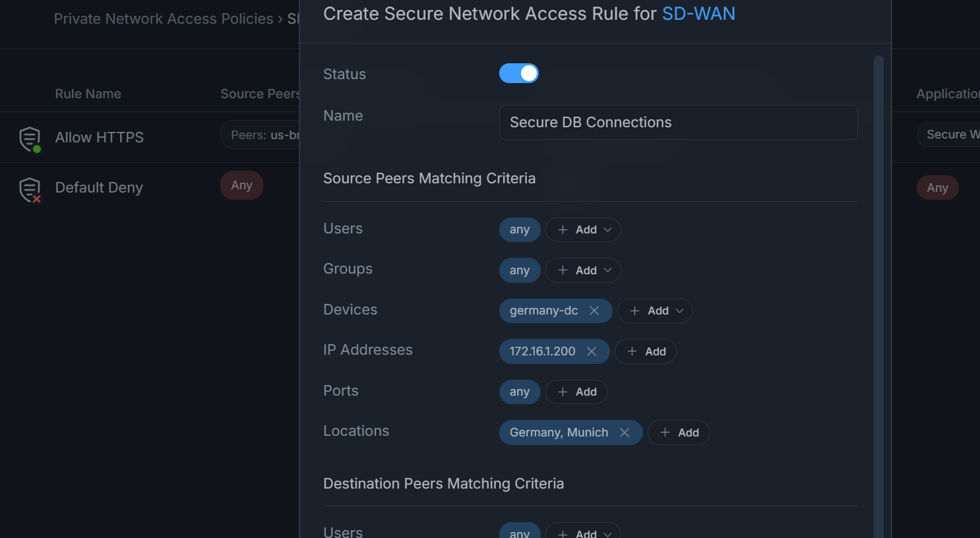Select the Allow HTTPS rule shield icon
This screenshot has width=980, height=538.
tap(30, 138)
